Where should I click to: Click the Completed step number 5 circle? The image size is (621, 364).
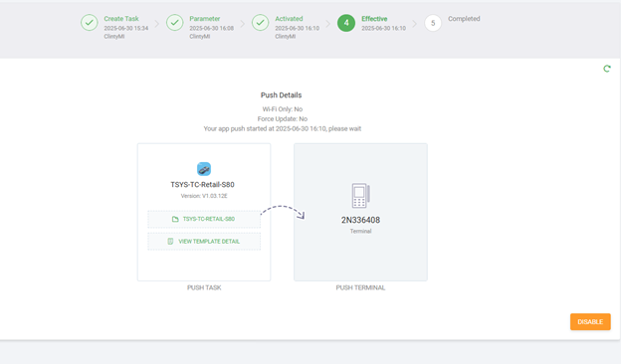pos(433,23)
